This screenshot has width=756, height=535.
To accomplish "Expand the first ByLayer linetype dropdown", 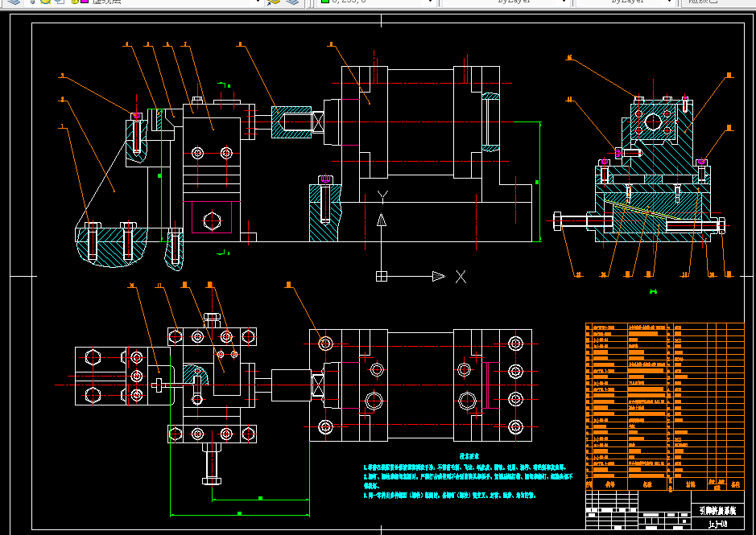I will coord(564,2).
